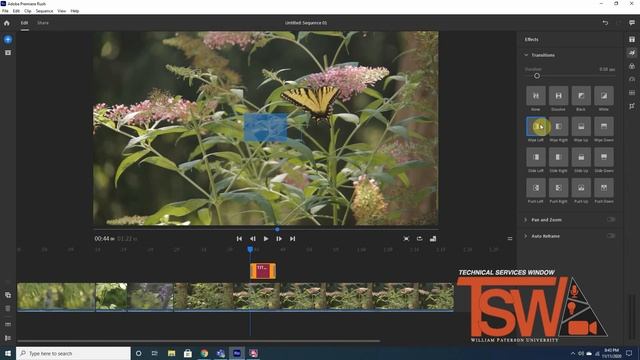Click the blue timeline playhead marker
Viewport: 640px width, 360px height.
click(250, 249)
